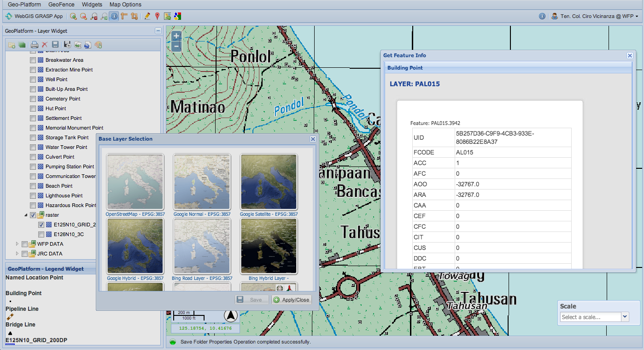Expand the JRC DATA tree node
This screenshot has width=644, height=350.
pyautogui.click(x=18, y=254)
